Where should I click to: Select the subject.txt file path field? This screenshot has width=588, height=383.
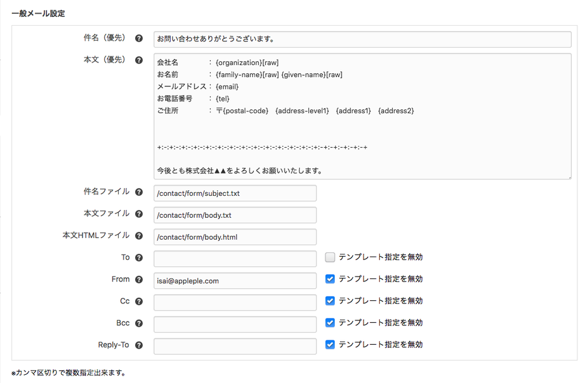click(235, 193)
